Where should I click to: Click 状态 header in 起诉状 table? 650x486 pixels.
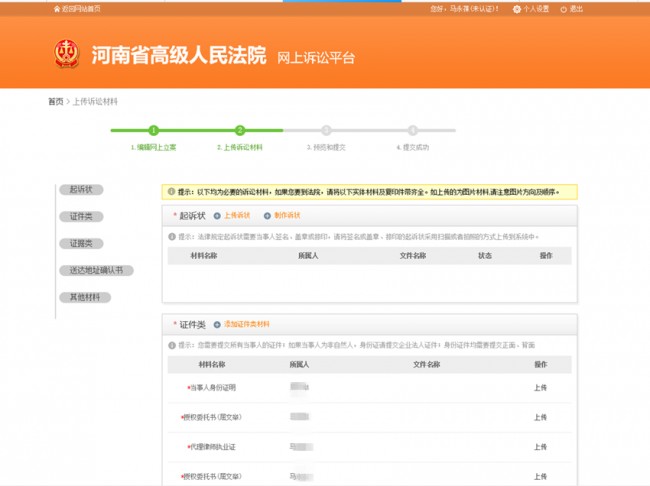[485, 255]
